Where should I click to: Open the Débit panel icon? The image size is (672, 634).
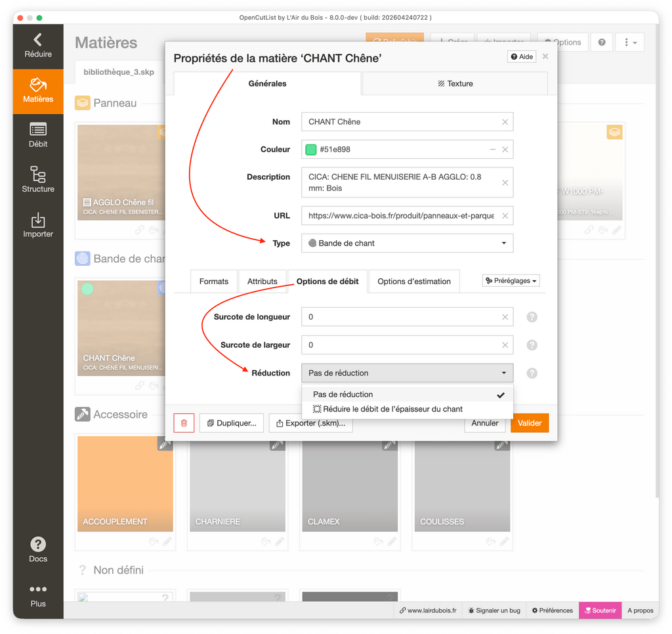point(38,135)
